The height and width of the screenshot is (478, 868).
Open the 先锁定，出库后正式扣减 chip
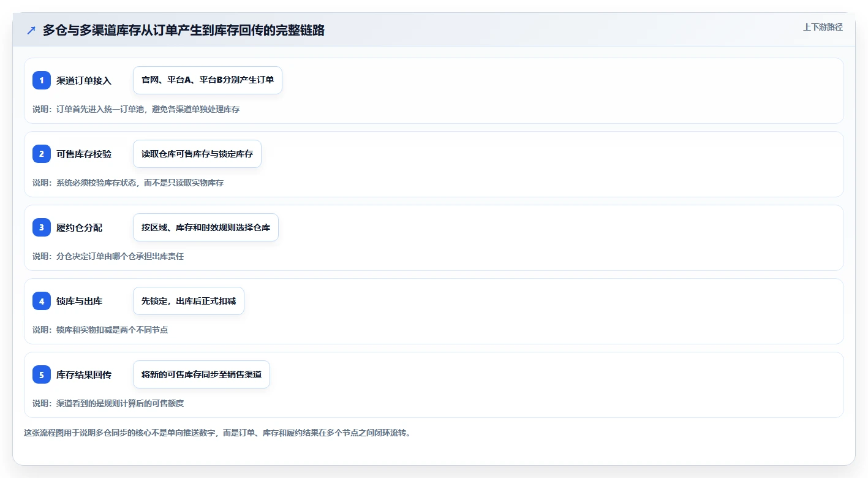189,301
